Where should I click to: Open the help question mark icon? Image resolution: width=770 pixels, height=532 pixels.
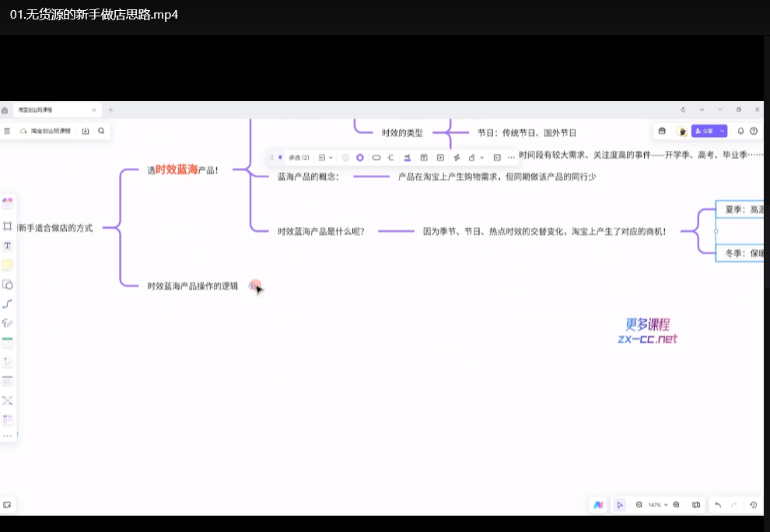coord(754,131)
